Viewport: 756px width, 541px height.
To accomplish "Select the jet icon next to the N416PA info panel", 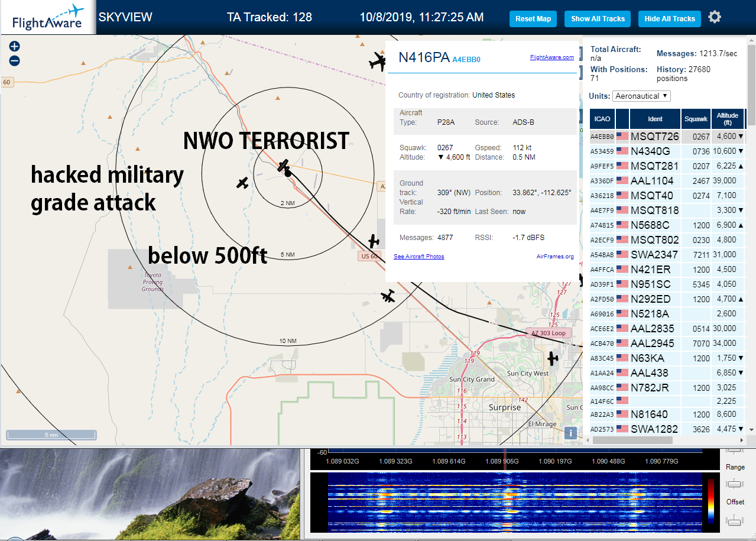I will click(377, 61).
